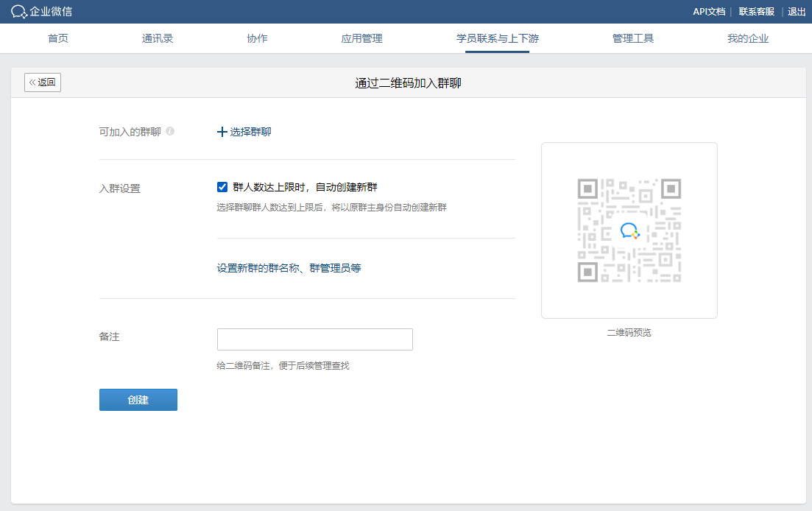
Task: Open the 首页 tab
Action: coord(58,38)
